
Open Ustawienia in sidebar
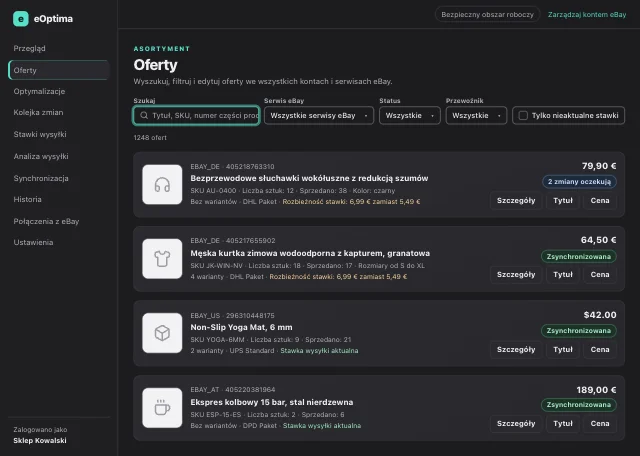[58, 242]
